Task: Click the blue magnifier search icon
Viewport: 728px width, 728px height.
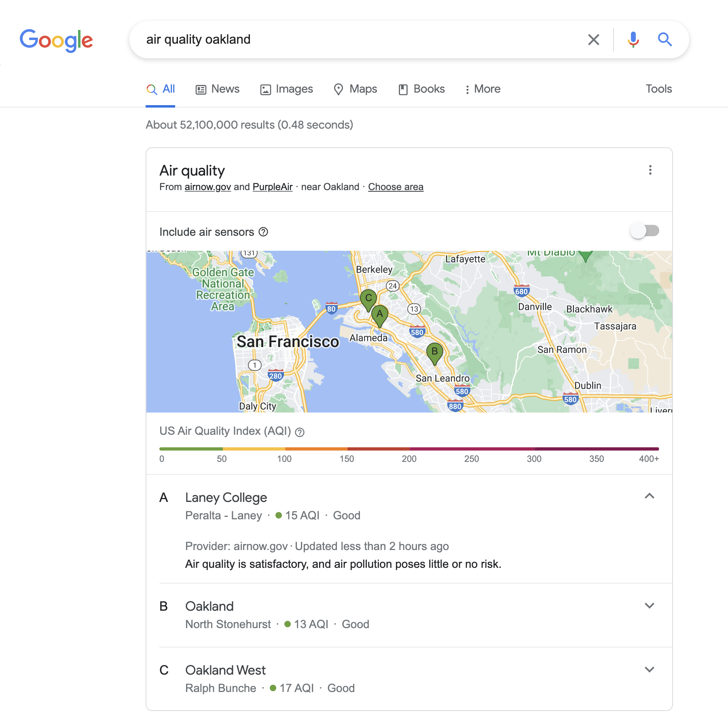Action: pos(665,40)
